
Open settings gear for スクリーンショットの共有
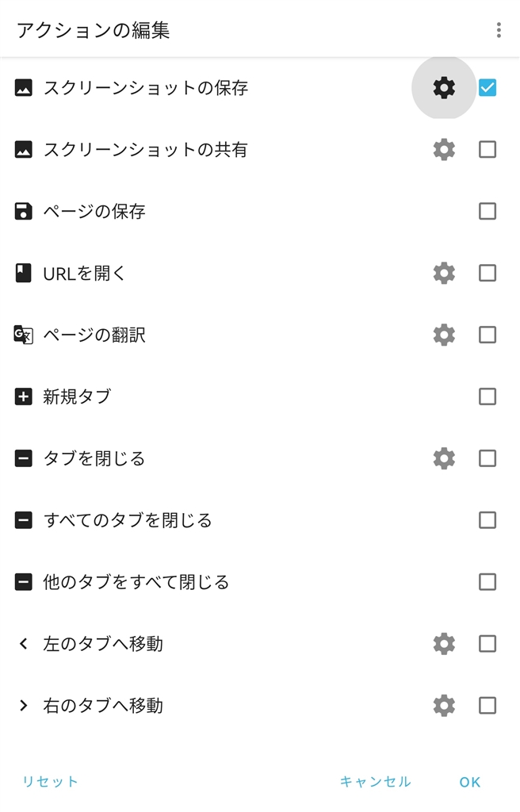point(444,149)
